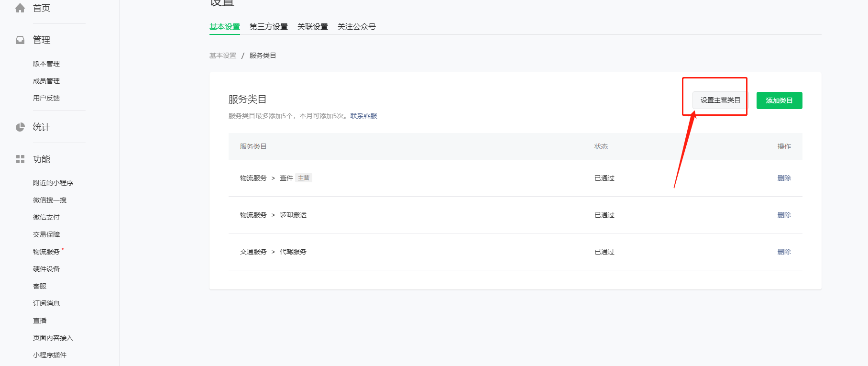Viewport: 868px width, 366px height.
Task: Open the 首页 sidebar section
Action: pyautogui.click(x=42, y=8)
